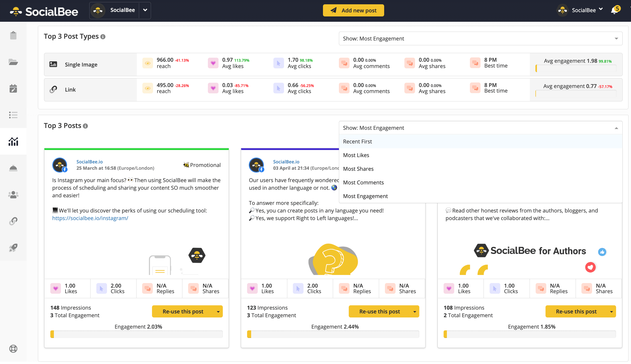Open the list view icon in sidebar
This screenshot has width=631, height=364.
13,115
